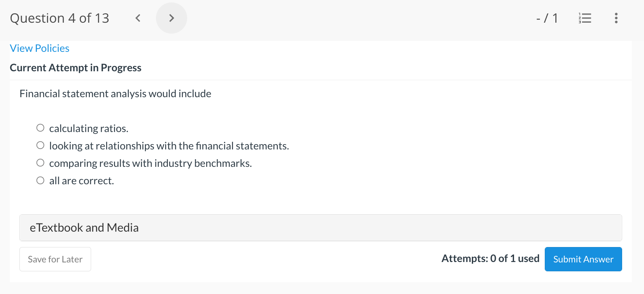Expand the eTextbook and Media section
This screenshot has width=644, height=294.
coord(83,227)
